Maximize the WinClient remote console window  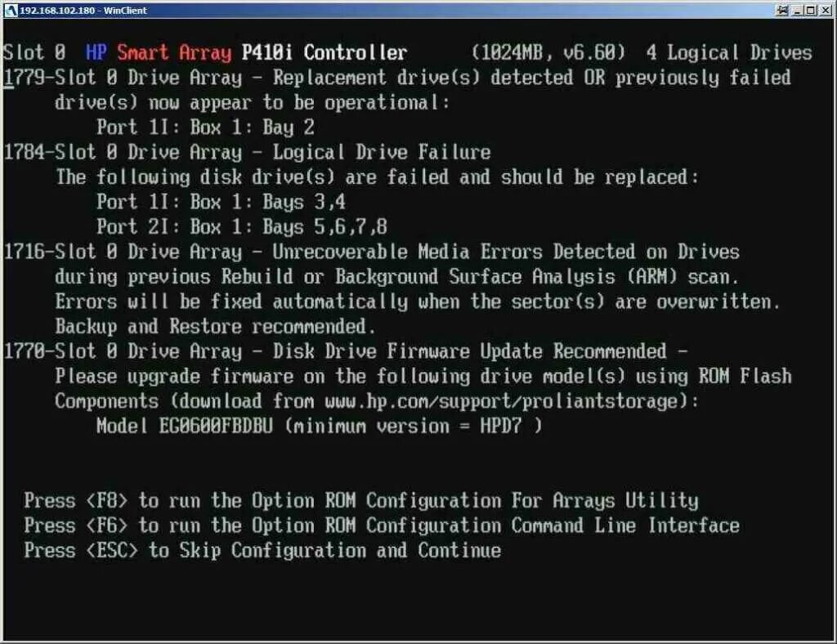pyautogui.click(x=812, y=10)
